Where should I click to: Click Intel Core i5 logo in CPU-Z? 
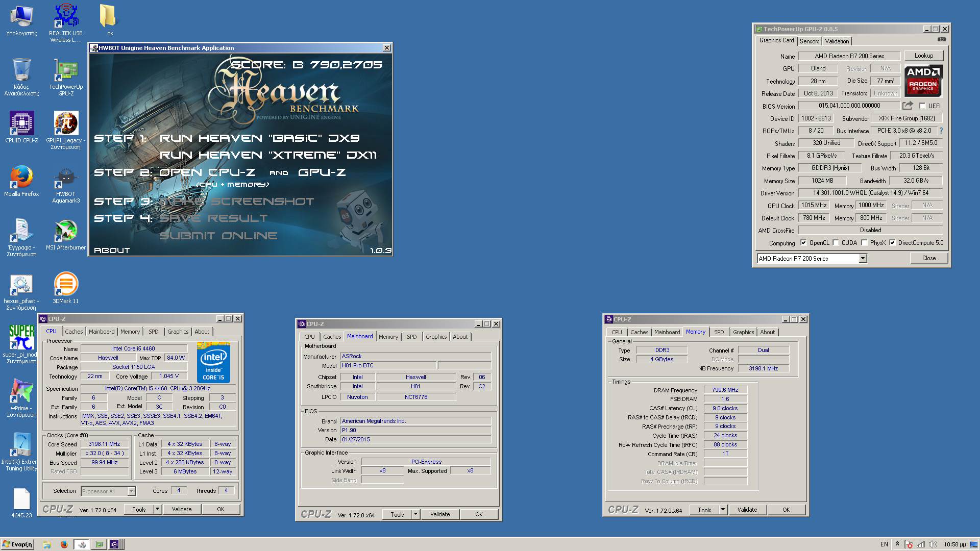(x=213, y=362)
